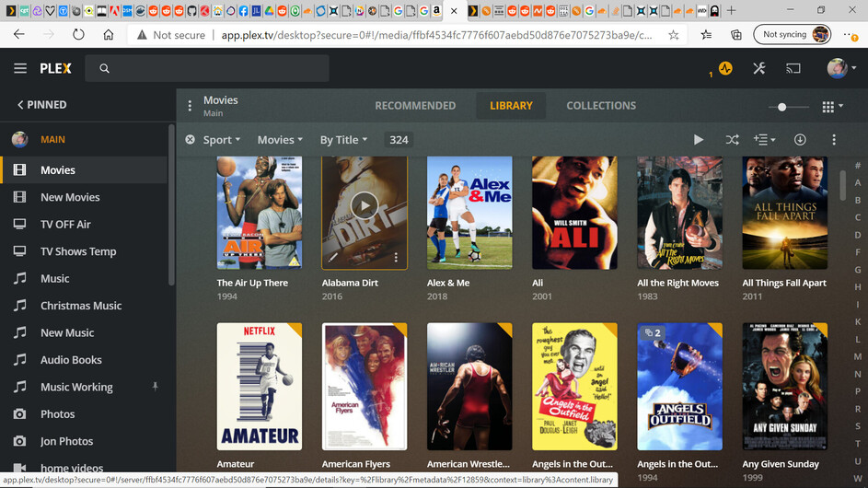This screenshot has width=868, height=488.
Task: Open the grid view mode dropdown
Action: click(x=832, y=107)
